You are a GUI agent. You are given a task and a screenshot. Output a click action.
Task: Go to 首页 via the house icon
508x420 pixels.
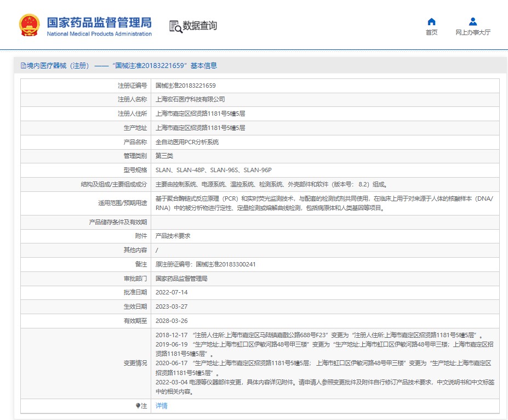click(431, 22)
